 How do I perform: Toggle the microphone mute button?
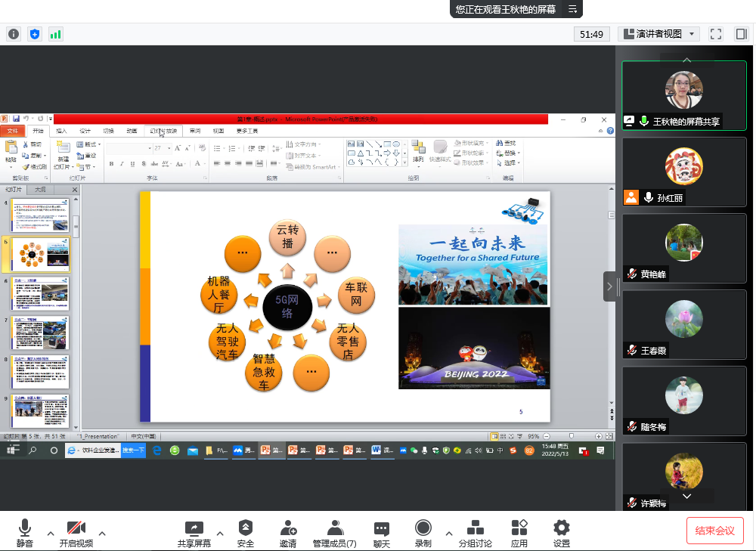click(x=25, y=528)
